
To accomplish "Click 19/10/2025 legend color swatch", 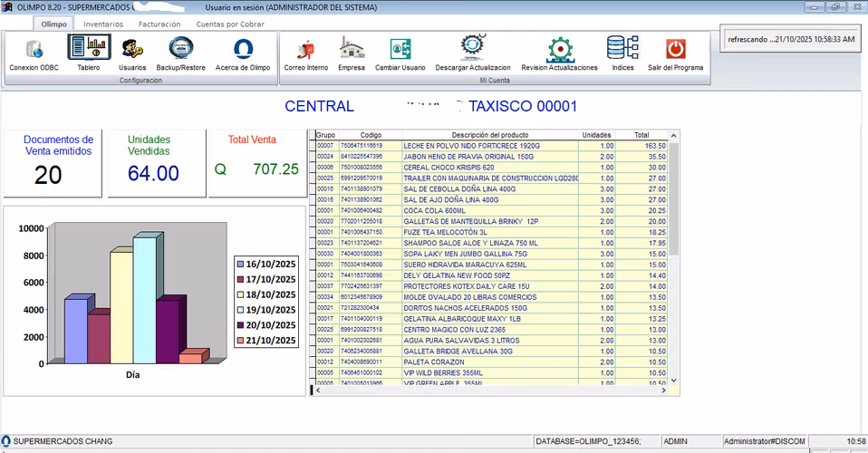I will [240, 310].
